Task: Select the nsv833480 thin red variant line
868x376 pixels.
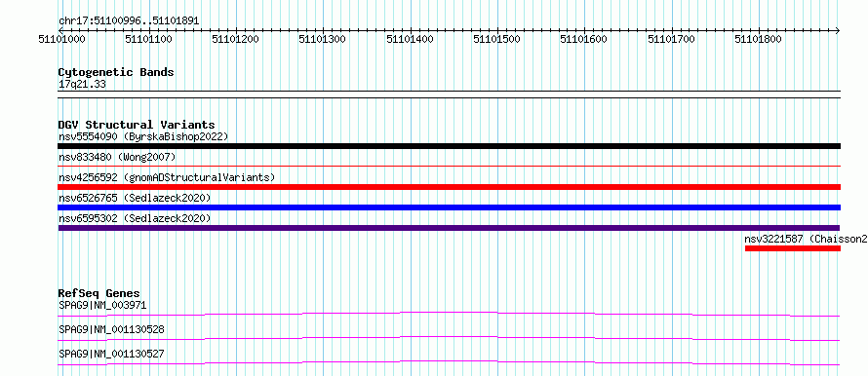Action: 449,166
